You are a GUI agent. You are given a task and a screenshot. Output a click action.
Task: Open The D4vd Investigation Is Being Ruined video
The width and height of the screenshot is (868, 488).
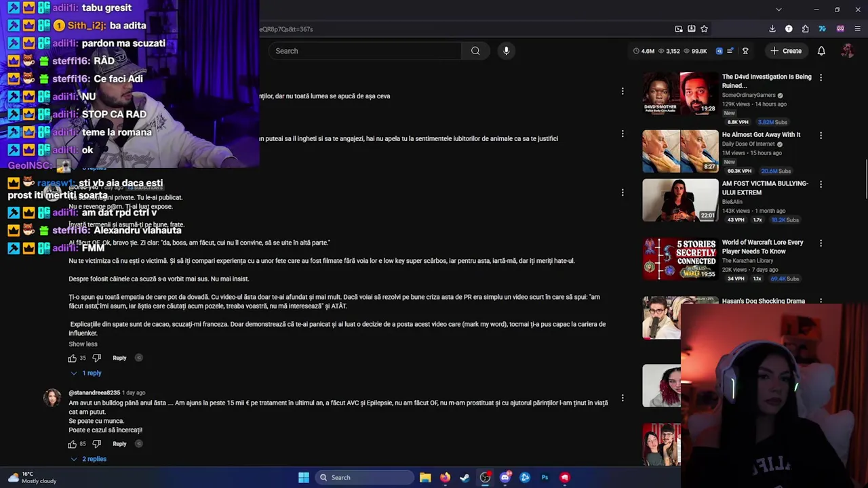[x=766, y=81]
